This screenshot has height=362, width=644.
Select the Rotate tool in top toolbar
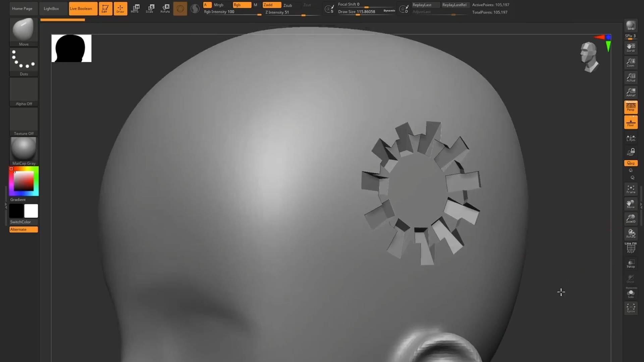[x=165, y=8]
